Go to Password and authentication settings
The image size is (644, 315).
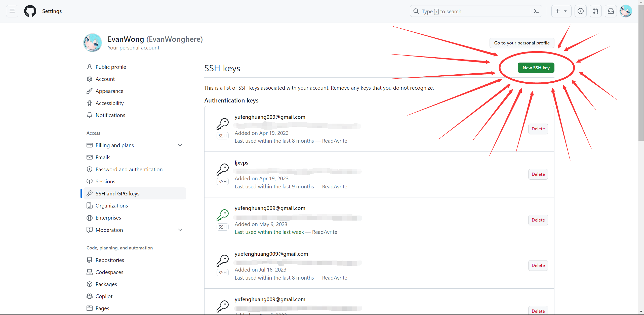pyautogui.click(x=129, y=169)
